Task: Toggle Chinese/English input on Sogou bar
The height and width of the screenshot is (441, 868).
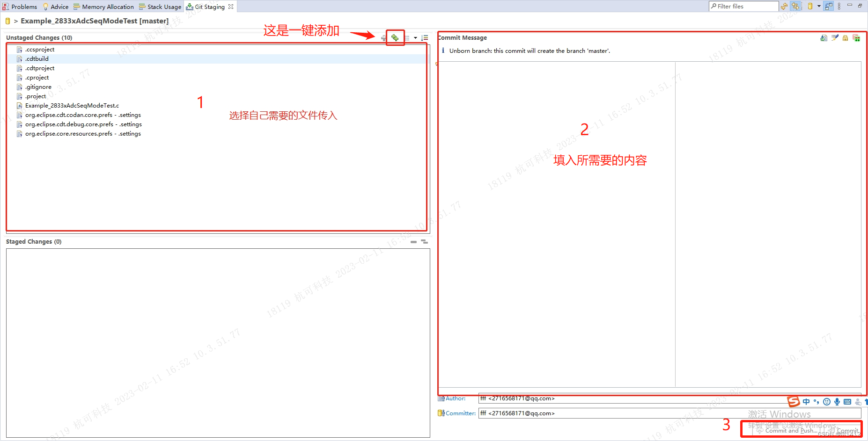Action: [x=806, y=401]
